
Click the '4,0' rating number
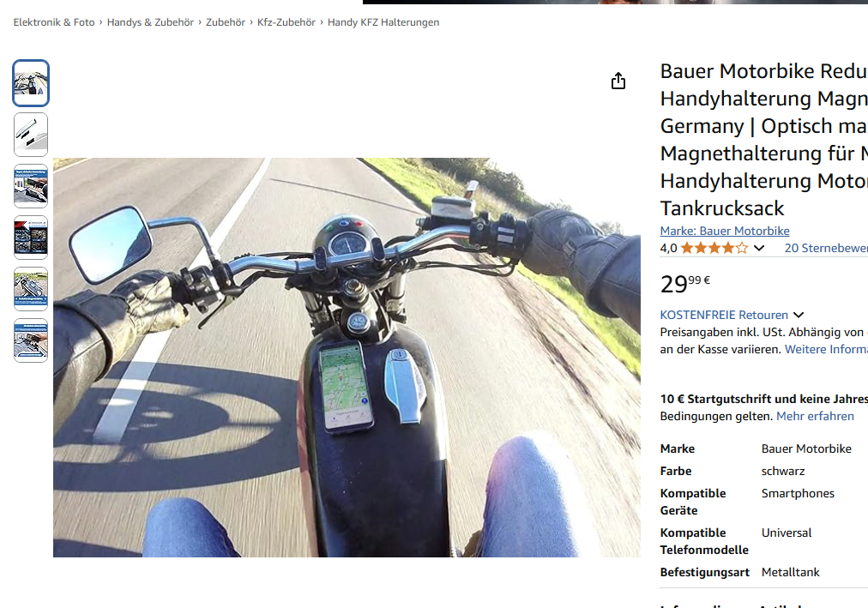[668, 248]
